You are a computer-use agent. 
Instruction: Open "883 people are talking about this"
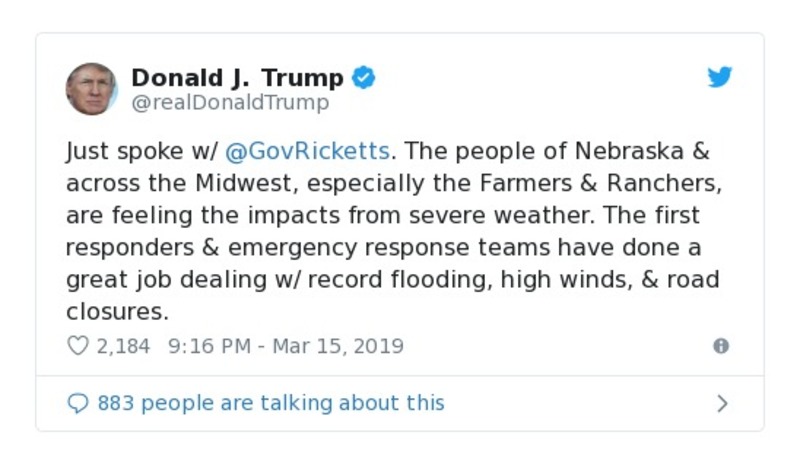[270, 403]
